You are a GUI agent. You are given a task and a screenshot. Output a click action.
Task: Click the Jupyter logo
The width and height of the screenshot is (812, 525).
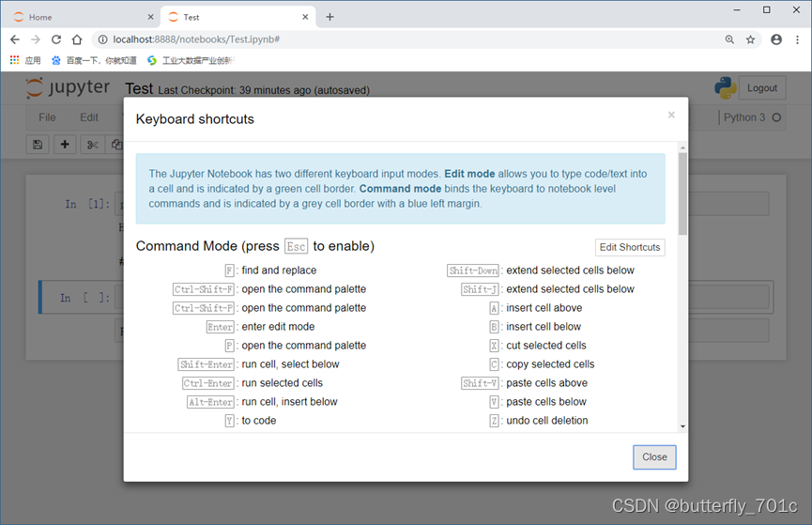pyautogui.click(x=68, y=87)
